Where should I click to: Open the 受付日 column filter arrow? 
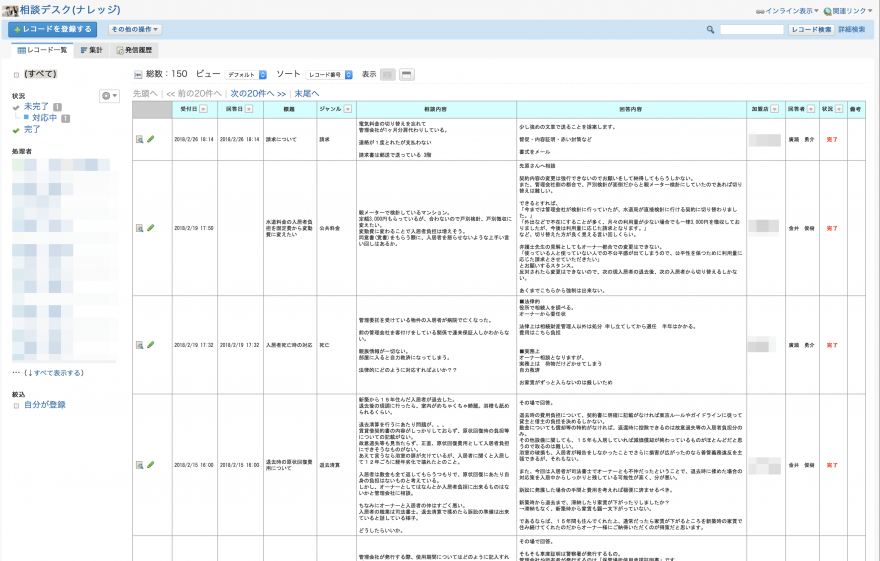[204, 109]
